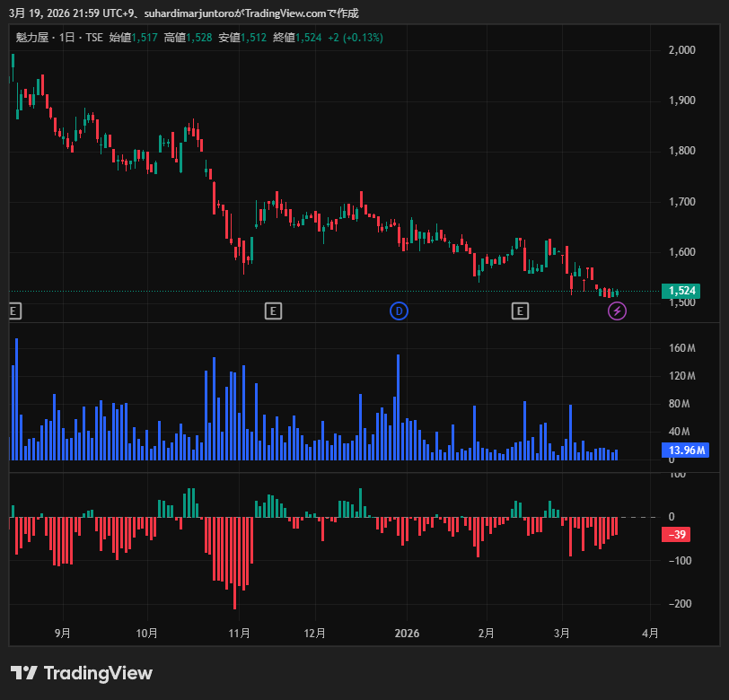The height and width of the screenshot is (700, 729).
Task: Open the blue D dividend marker
Action: point(399,311)
